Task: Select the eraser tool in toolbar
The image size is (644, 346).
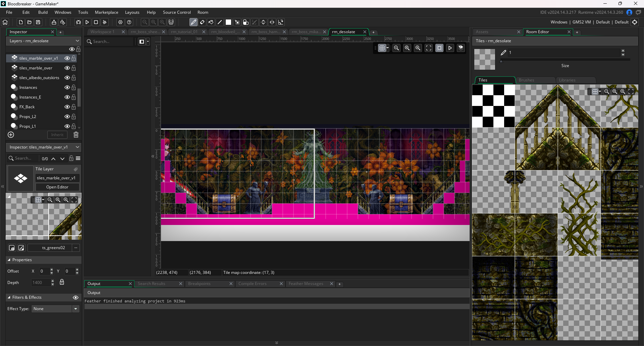Action: pos(202,22)
